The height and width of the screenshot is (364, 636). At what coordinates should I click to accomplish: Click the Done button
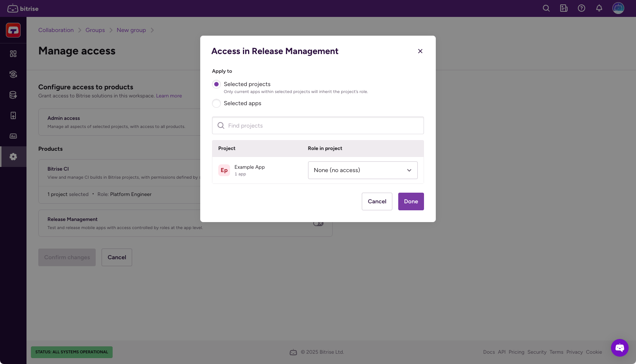pyautogui.click(x=411, y=201)
